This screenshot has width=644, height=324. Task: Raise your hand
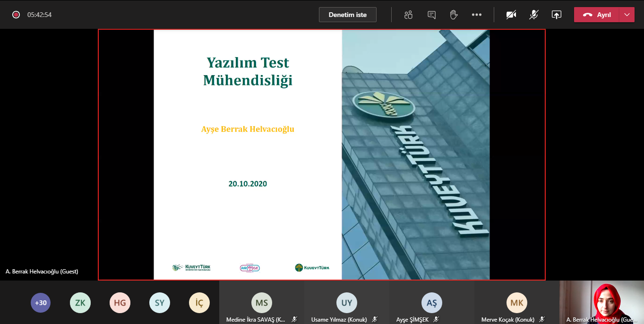pos(454,15)
